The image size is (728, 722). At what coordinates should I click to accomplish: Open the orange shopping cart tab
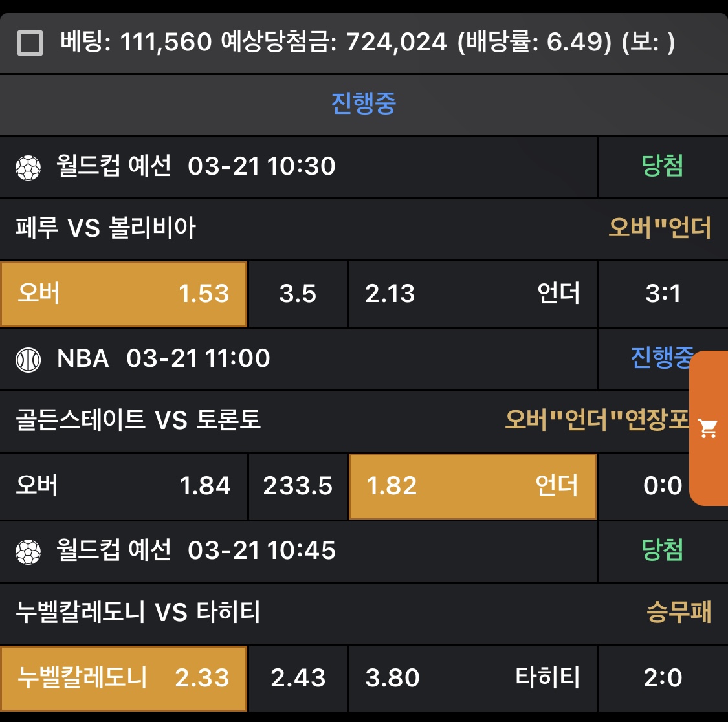(709, 428)
